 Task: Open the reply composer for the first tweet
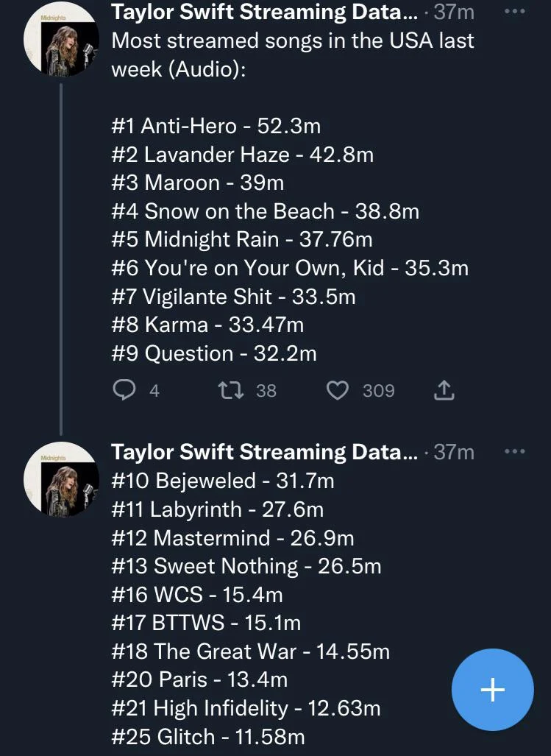click(124, 390)
